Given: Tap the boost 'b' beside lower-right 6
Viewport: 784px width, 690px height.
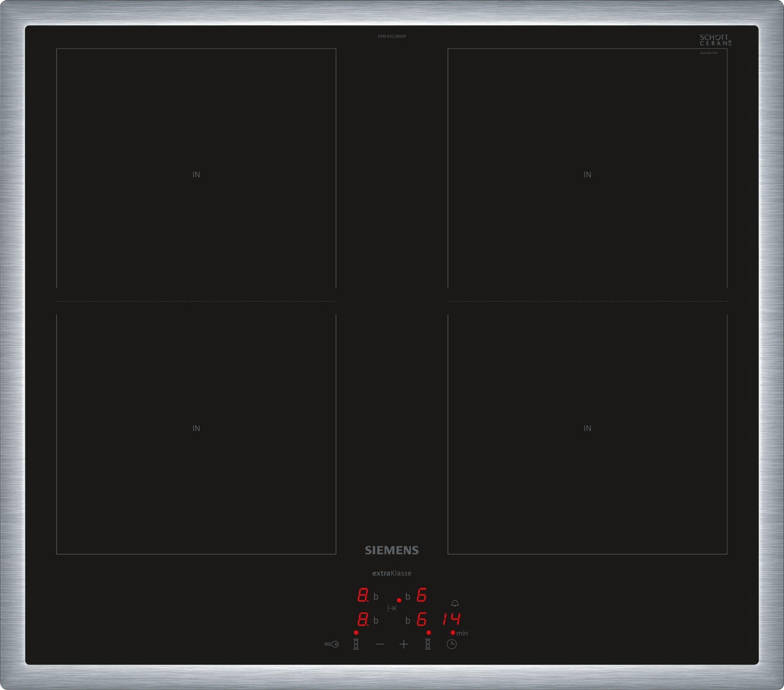Looking at the screenshot, I should pos(408,620).
